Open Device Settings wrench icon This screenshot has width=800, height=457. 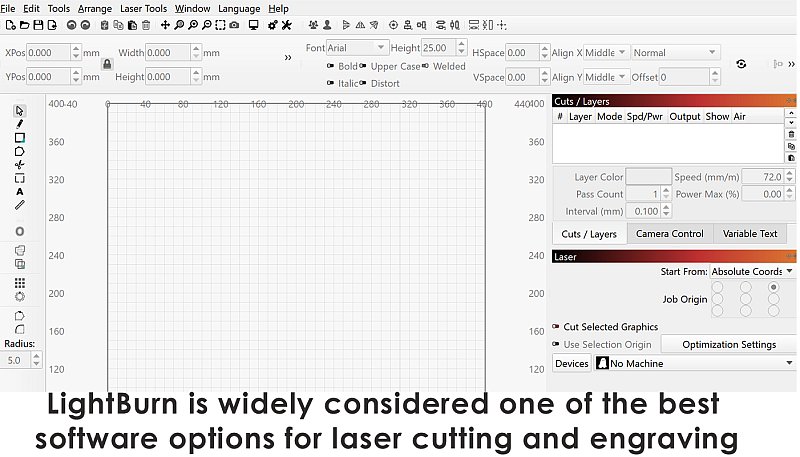[286, 24]
